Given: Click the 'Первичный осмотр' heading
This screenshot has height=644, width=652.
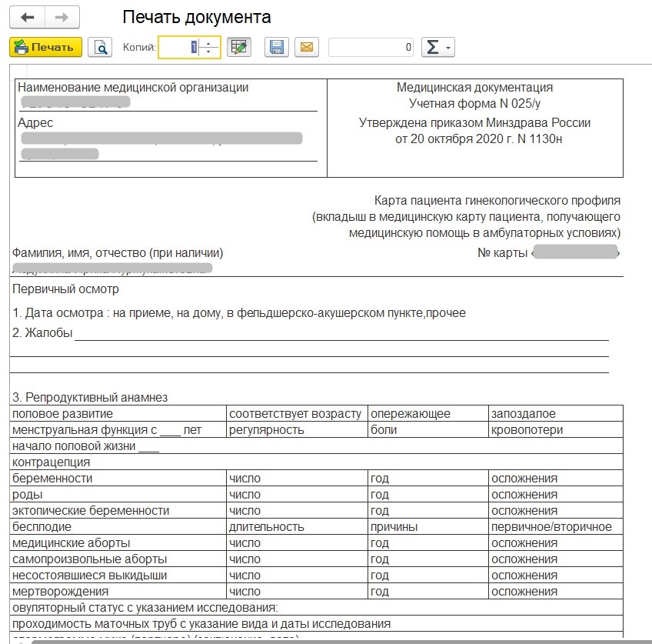Looking at the screenshot, I should (66, 289).
